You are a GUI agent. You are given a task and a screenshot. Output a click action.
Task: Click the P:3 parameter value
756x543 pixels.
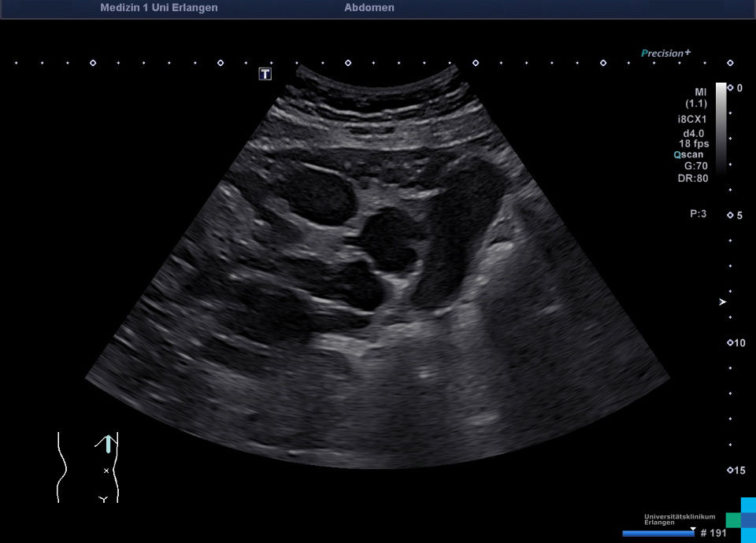698,213
